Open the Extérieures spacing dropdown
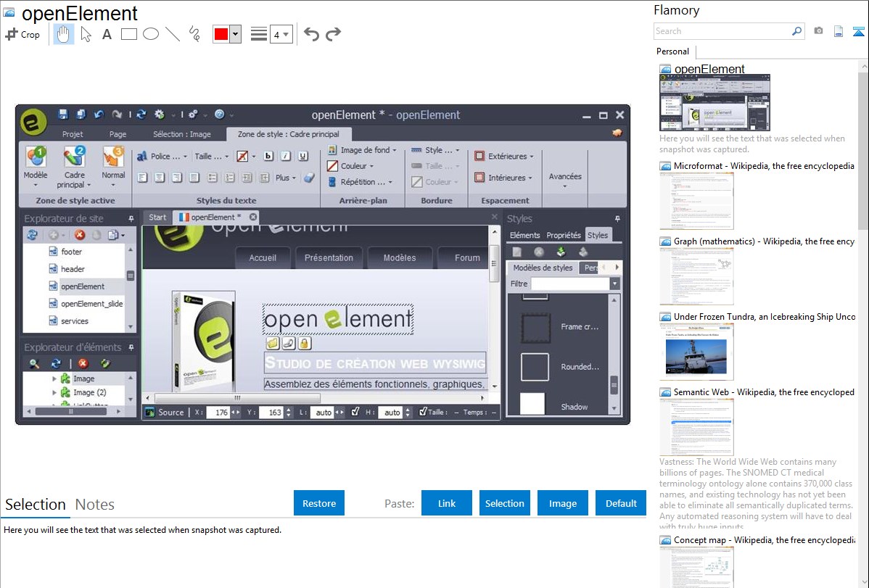This screenshot has height=588, width=869. (x=504, y=157)
